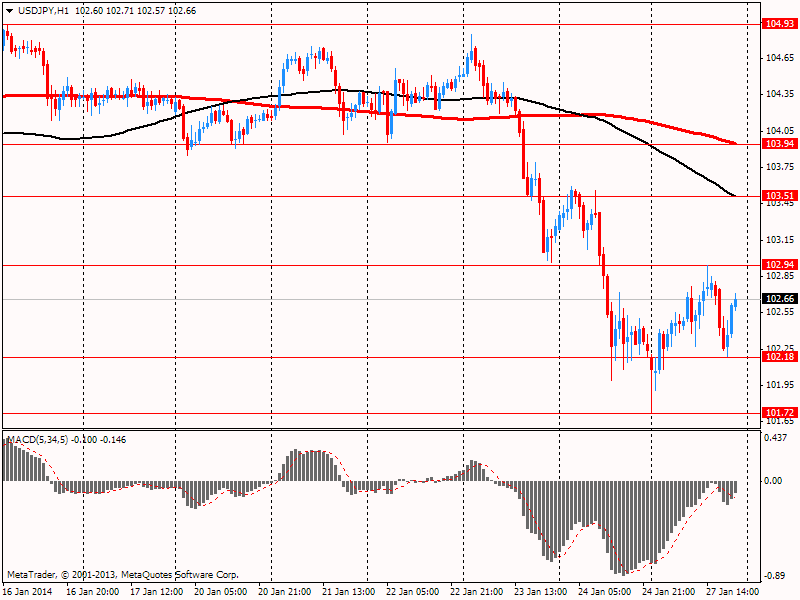Click the 20 Jan 05:00 time axis label
This screenshot has height=600, width=800.
click(x=220, y=592)
